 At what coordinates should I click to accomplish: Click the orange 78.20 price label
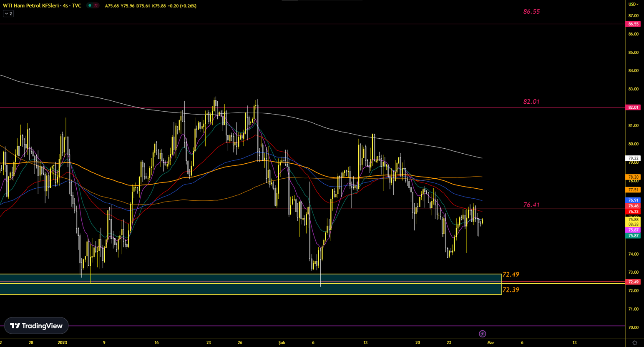[x=633, y=177]
